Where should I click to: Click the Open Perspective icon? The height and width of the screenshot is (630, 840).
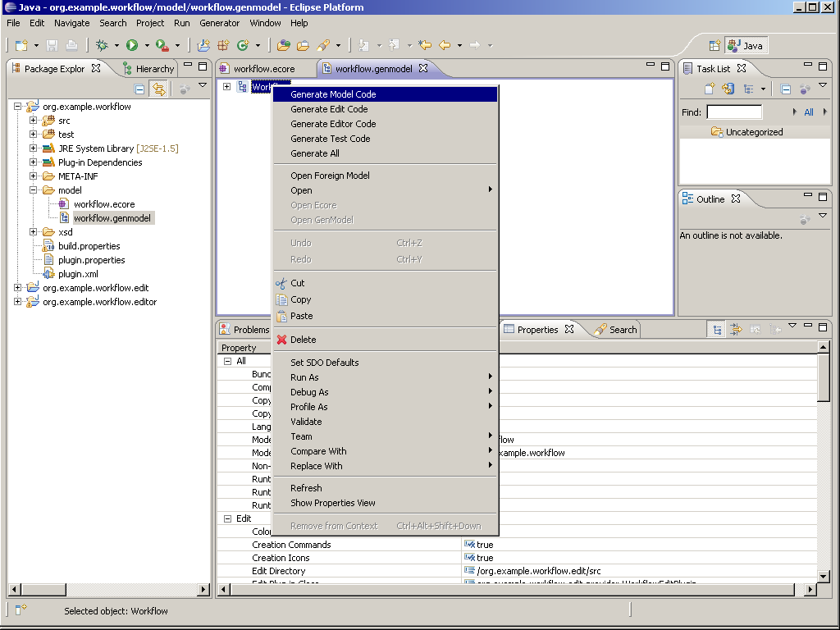(x=714, y=46)
